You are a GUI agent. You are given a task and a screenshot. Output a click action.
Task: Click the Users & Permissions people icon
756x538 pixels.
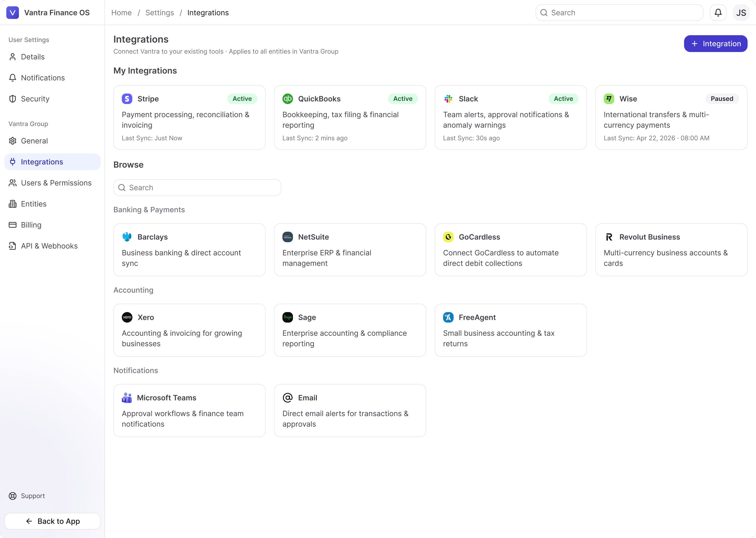(x=13, y=183)
